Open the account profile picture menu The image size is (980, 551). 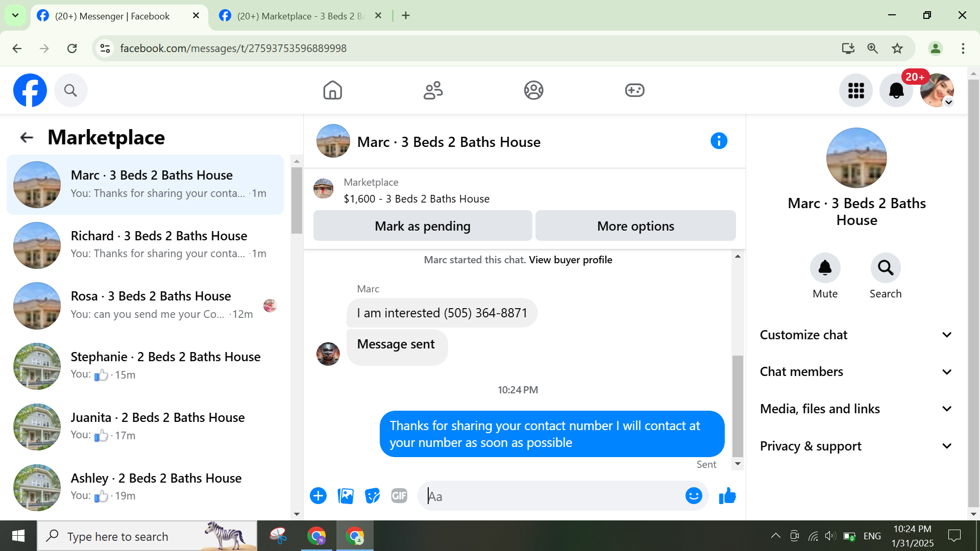coord(937,90)
